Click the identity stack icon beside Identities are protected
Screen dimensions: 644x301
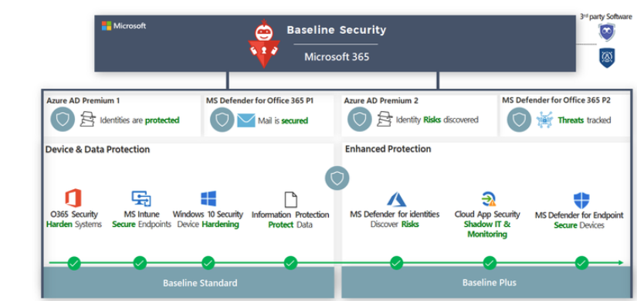[88, 119]
